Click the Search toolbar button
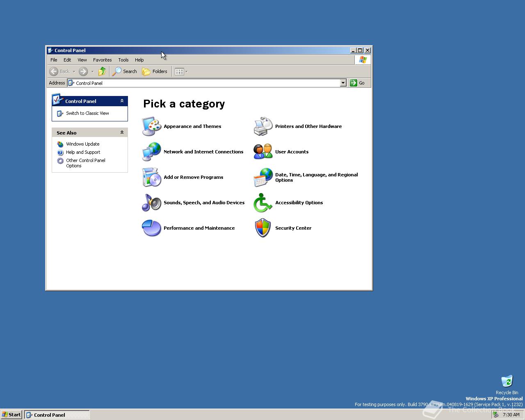The image size is (525, 420). tap(125, 71)
